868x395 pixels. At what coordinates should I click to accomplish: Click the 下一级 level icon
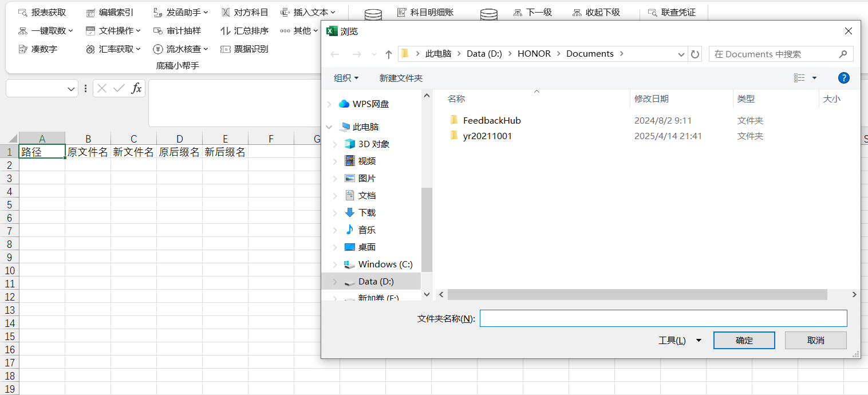pyautogui.click(x=532, y=11)
